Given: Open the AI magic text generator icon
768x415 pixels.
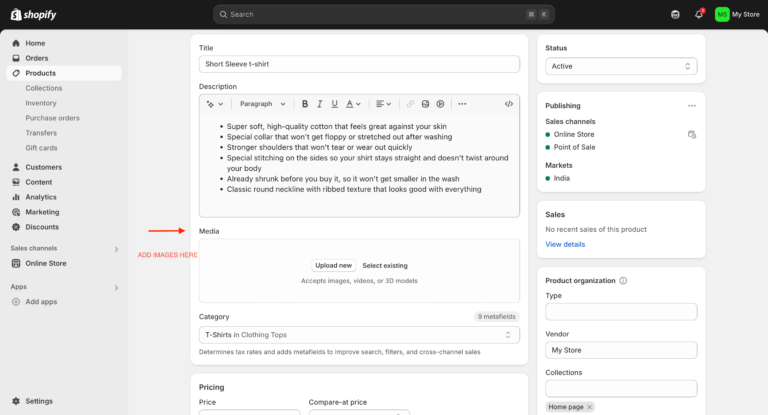Looking at the screenshot, I should [x=213, y=104].
